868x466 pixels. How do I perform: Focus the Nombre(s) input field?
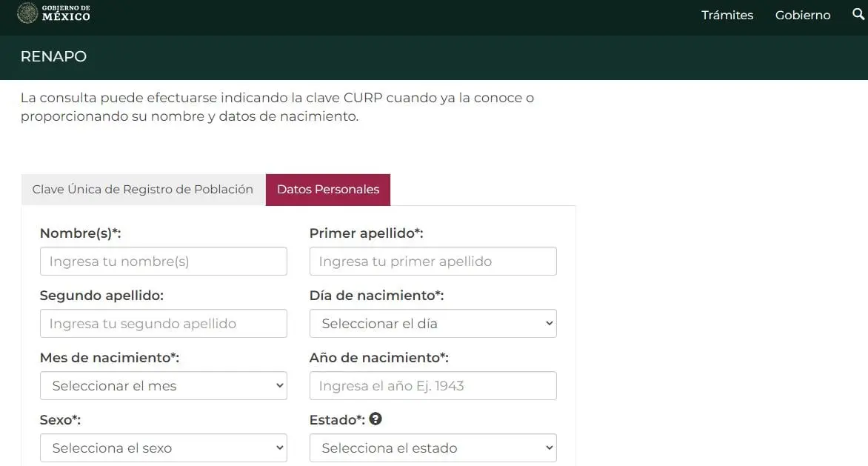163,262
